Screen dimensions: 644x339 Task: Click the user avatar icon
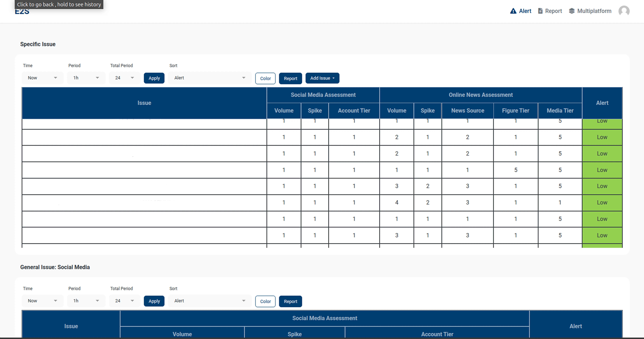pos(624,11)
